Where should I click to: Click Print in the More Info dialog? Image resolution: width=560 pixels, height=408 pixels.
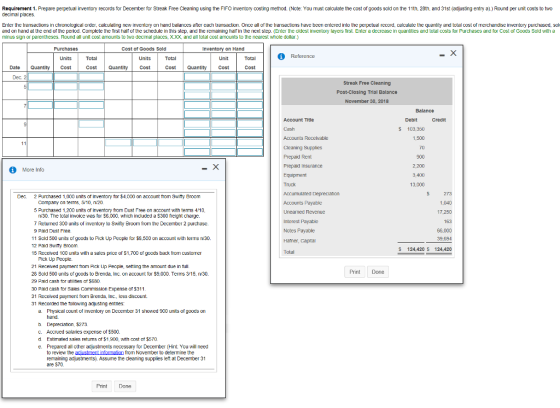102,386
